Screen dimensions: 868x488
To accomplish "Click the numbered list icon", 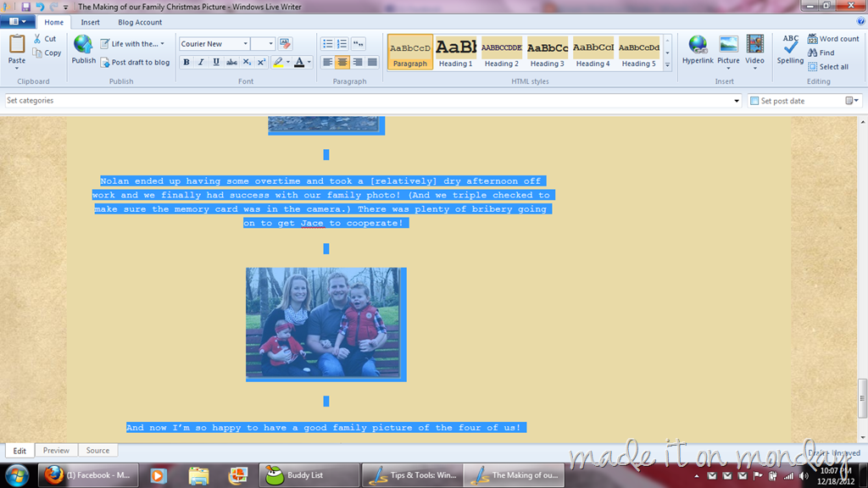I will coord(342,44).
